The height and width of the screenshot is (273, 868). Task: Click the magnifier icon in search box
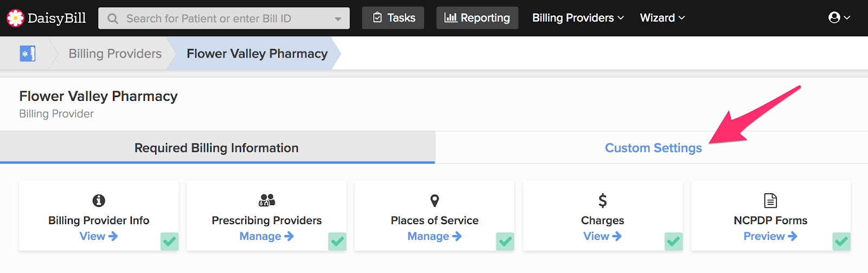click(x=113, y=18)
